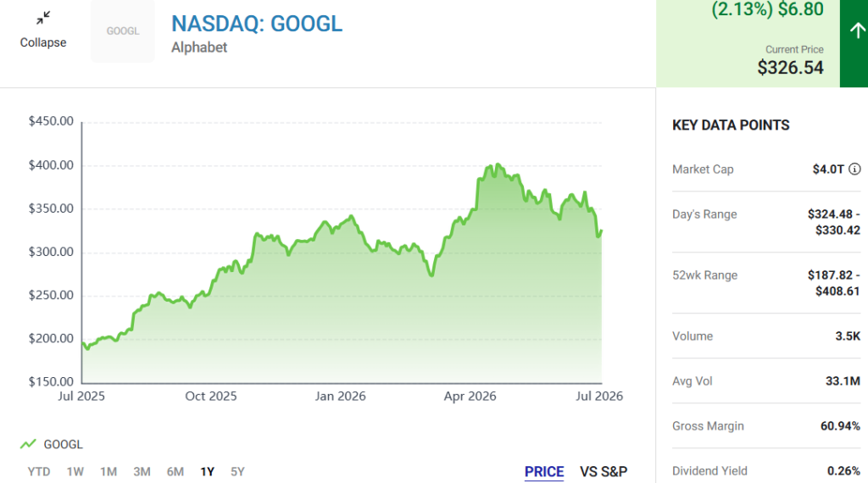
Task: Open the NASDAQ: GOOGL title link
Action: [x=257, y=24]
